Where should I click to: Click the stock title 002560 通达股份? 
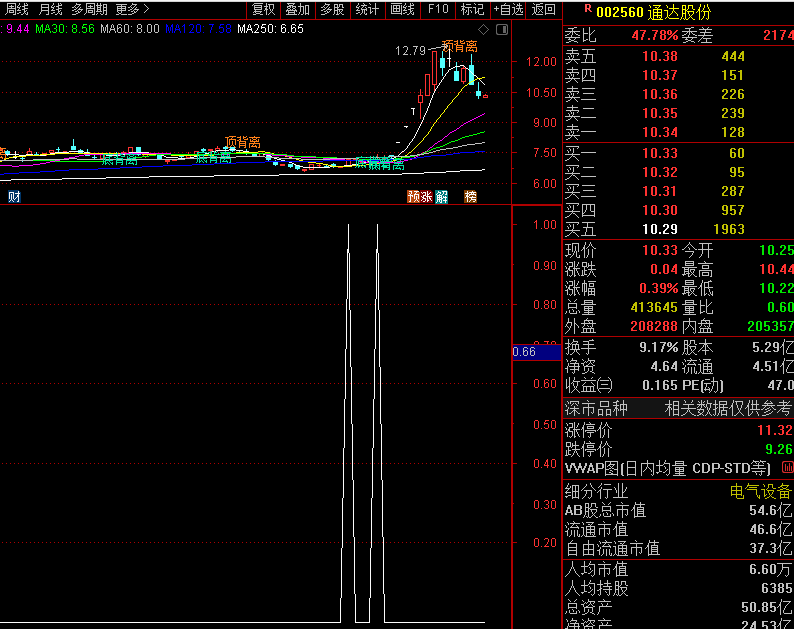[x=653, y=12]
